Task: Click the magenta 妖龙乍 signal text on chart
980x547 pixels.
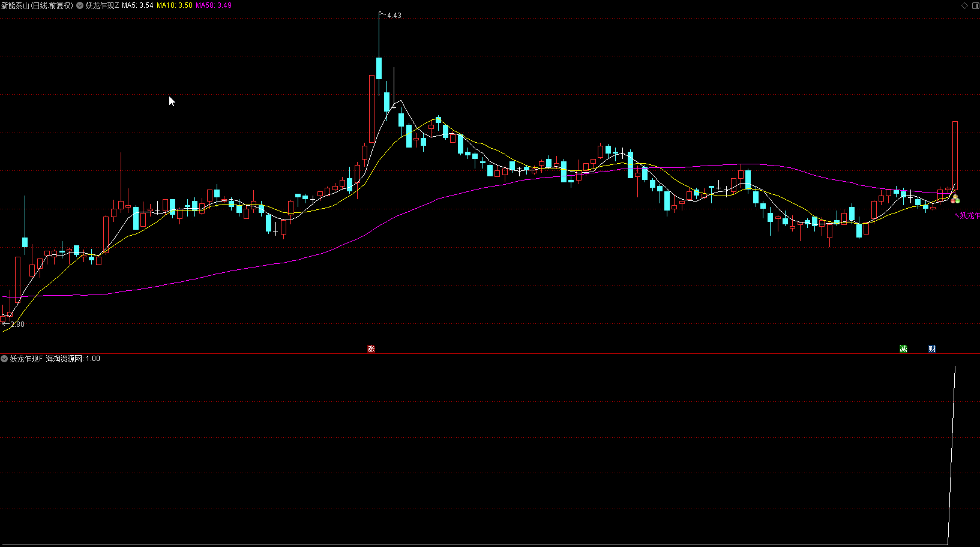Action: coord(969,215)
